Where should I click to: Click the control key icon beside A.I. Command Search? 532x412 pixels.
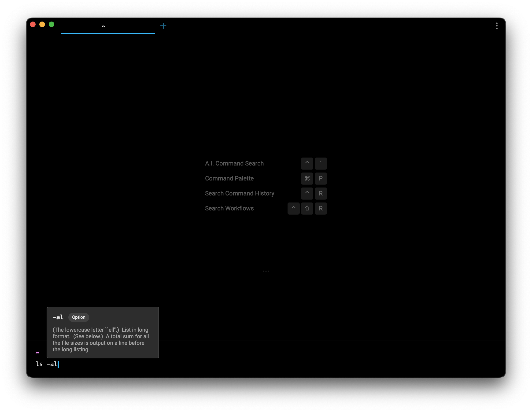point(307,163)
